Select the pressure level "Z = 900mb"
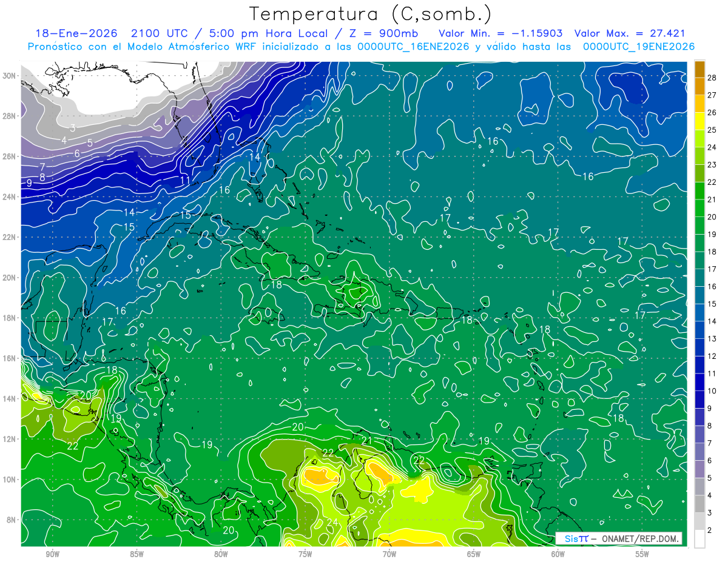728x562 pixels. (x=384, y=33)
